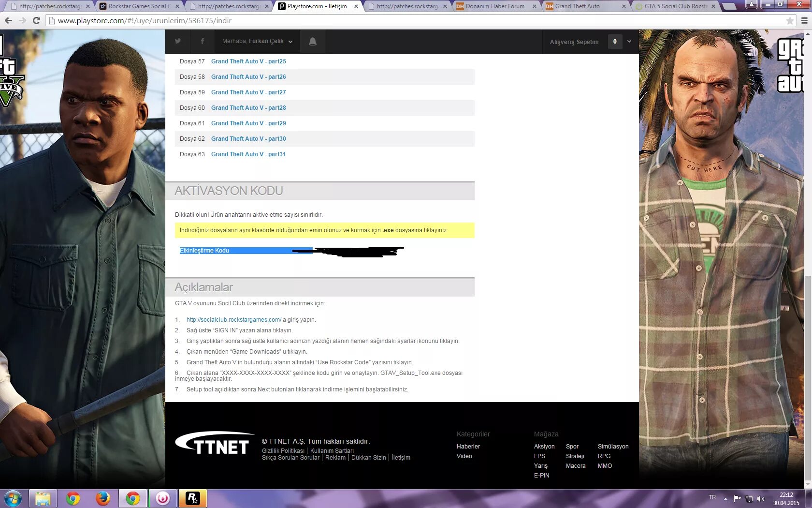Open Yarış store category

541,466
